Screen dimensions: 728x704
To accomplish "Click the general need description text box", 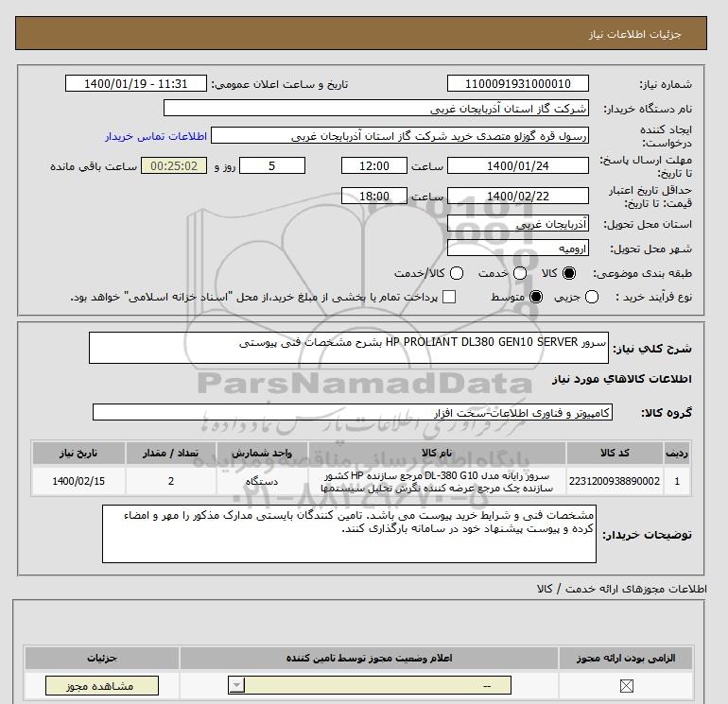I will (349, 348).
